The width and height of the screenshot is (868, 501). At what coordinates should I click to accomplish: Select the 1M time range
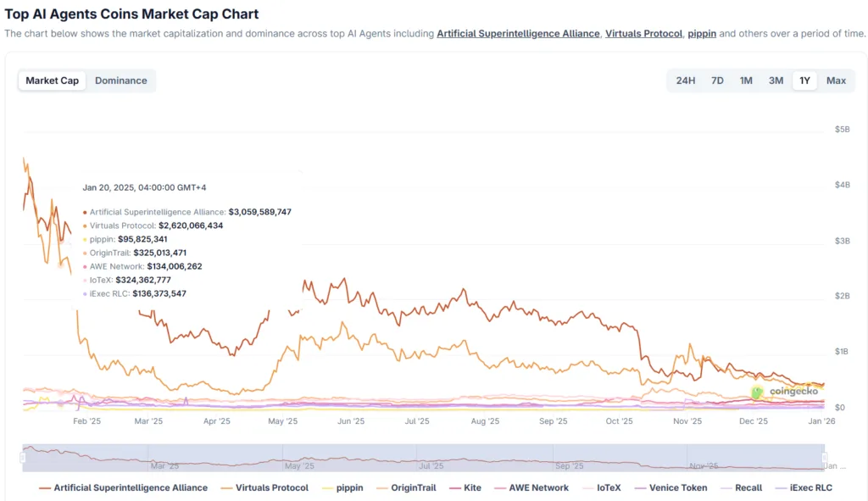click(746, 81)
